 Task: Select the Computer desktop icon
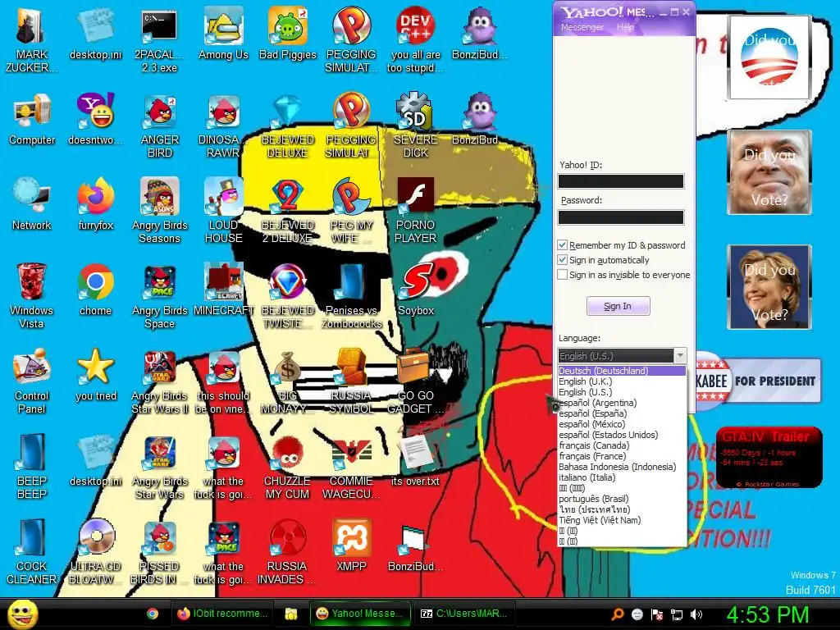(x=32, y=119)
